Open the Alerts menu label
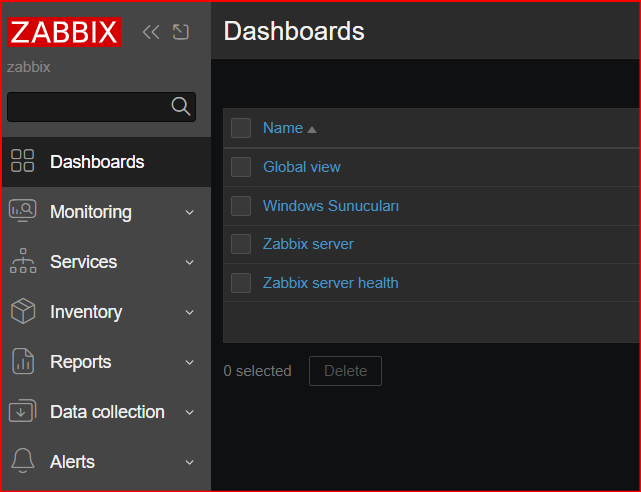 (72, 462)
